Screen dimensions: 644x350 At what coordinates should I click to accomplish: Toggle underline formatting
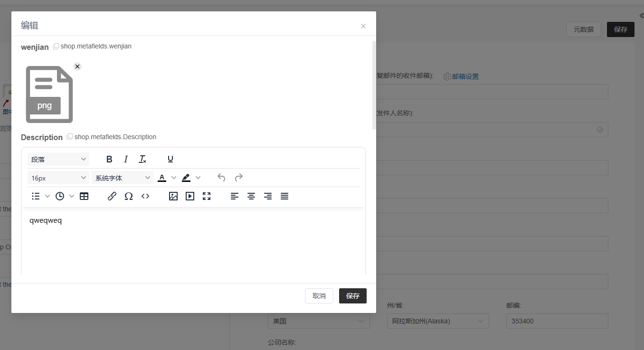coord(170,159)
